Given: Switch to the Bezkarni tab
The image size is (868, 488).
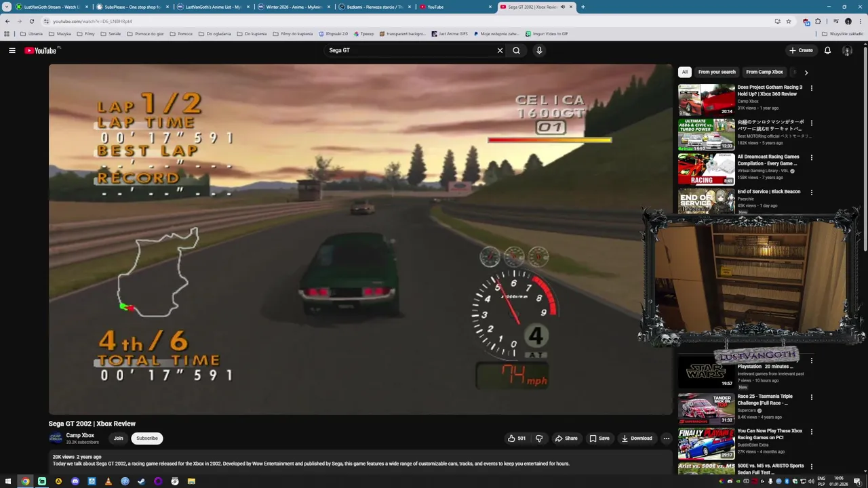Looking at the screenshot, I should pos(374,7).
